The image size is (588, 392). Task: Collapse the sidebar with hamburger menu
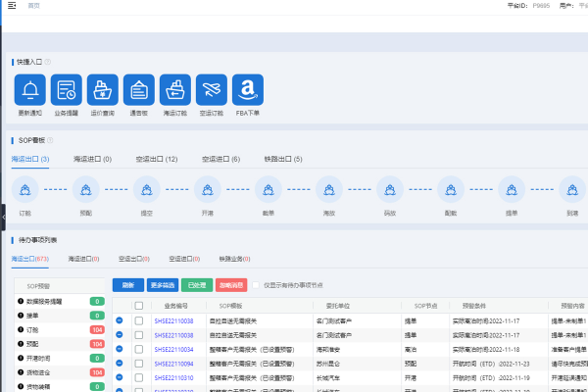pyautogui.click(x=11, y=5)
